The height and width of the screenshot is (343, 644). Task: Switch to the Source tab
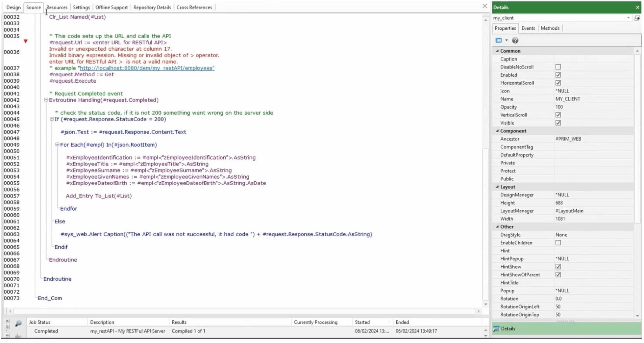tap(34, 7)
